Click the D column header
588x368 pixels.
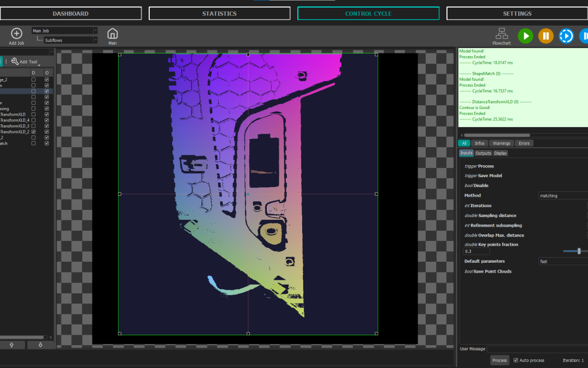point(33,73)
